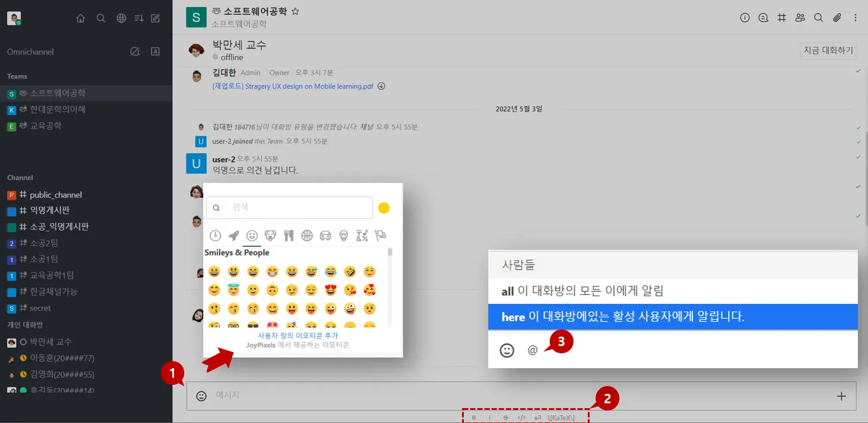Screen dimensions: 868x423
Task: Switch to activity basketball emoji tab
Action: point(307,235)
